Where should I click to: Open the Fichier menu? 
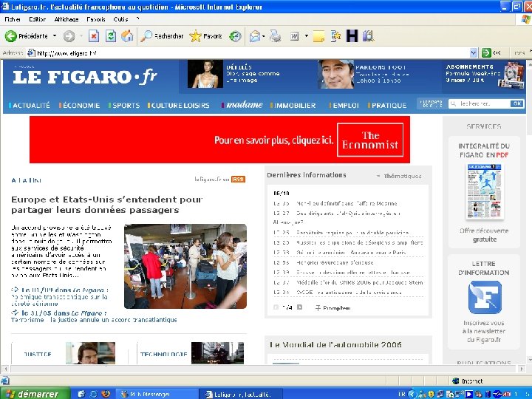(x=13, y=19)
